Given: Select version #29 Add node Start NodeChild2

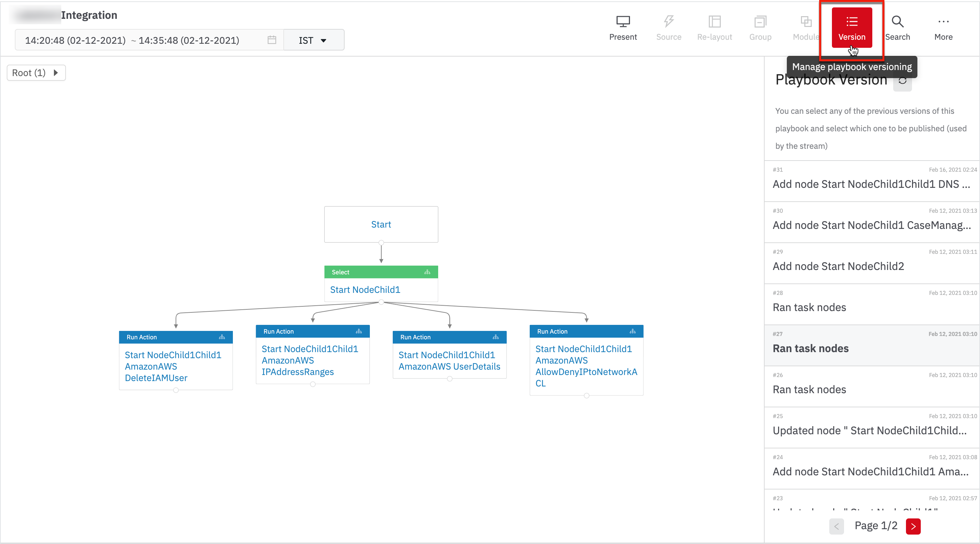Looking at the screenshot, I should pos(871,266).
